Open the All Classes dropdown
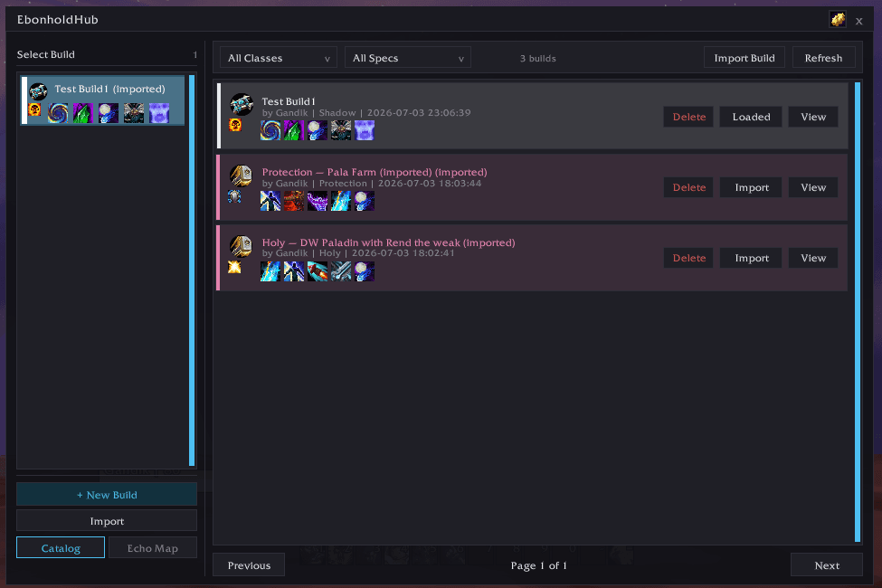The height and width of the screenshot is (588, 882). click(279, 57)
